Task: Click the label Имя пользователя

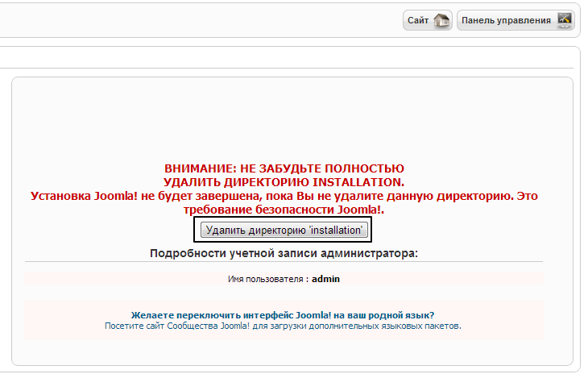Action: tap(265, 280)
